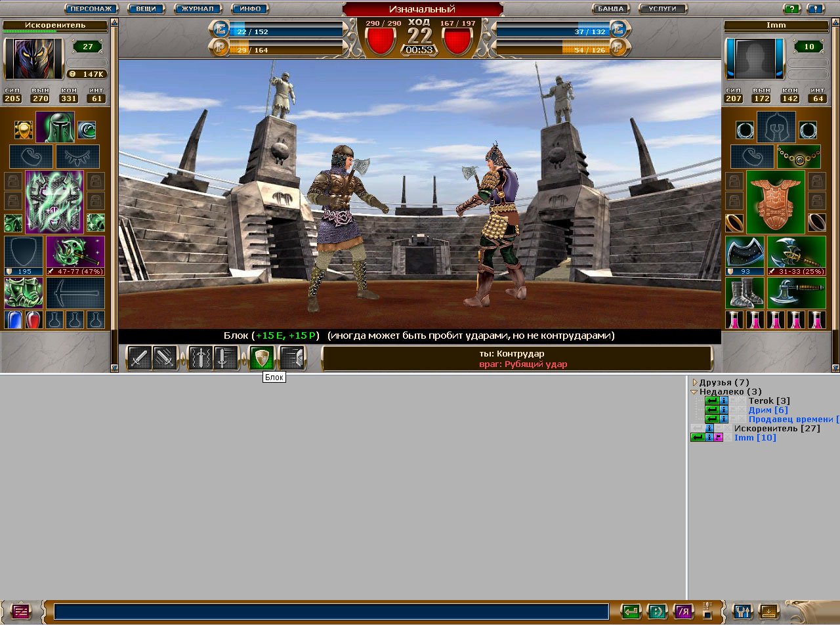Click the orange download panel button
Screen dimensions: 840x625
(769, 612)
